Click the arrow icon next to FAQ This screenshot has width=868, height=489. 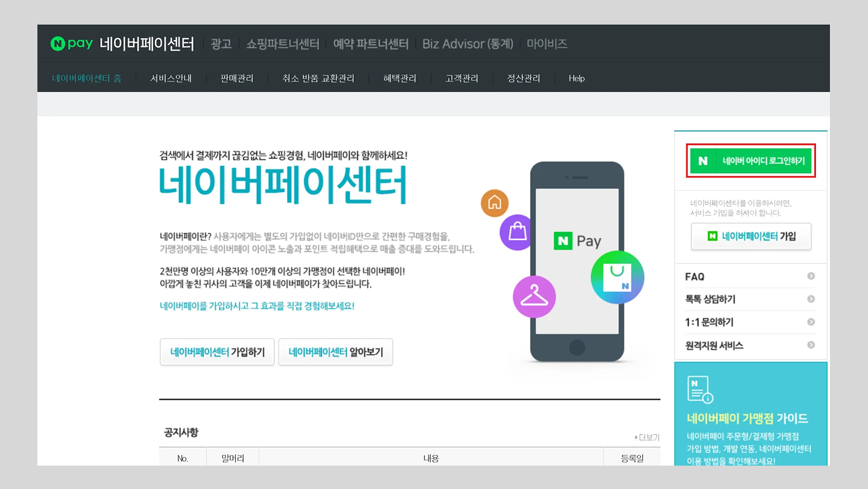[811, 276]
